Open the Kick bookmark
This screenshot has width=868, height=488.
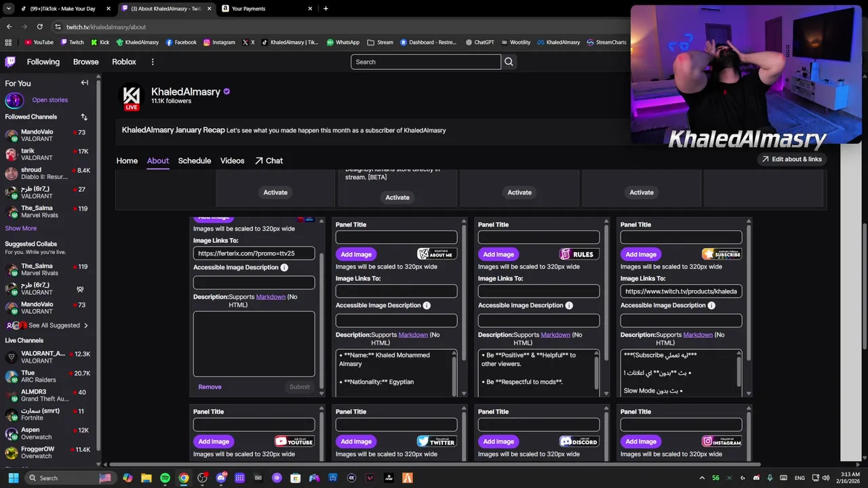tap(100, 42)
